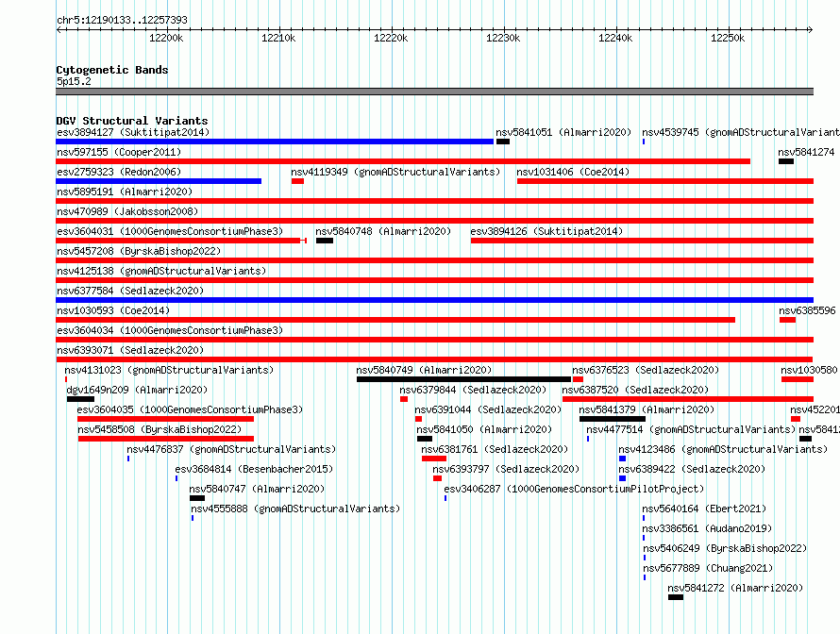Screen dimensions: 840x634
Task: Click the nsv1030593 (Coe2014) label
Action: tap(113, 310)
